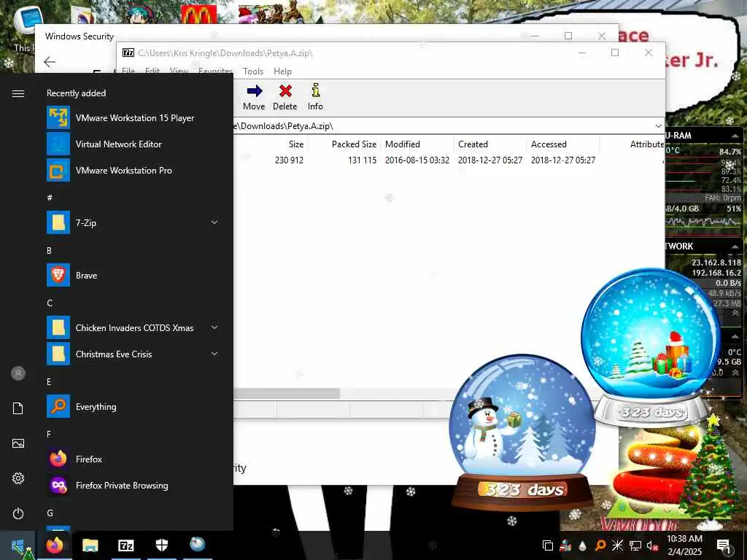Click the 7-Zip address path field
The width and height of the screenshot is (747, 560).
coord(443,126)
